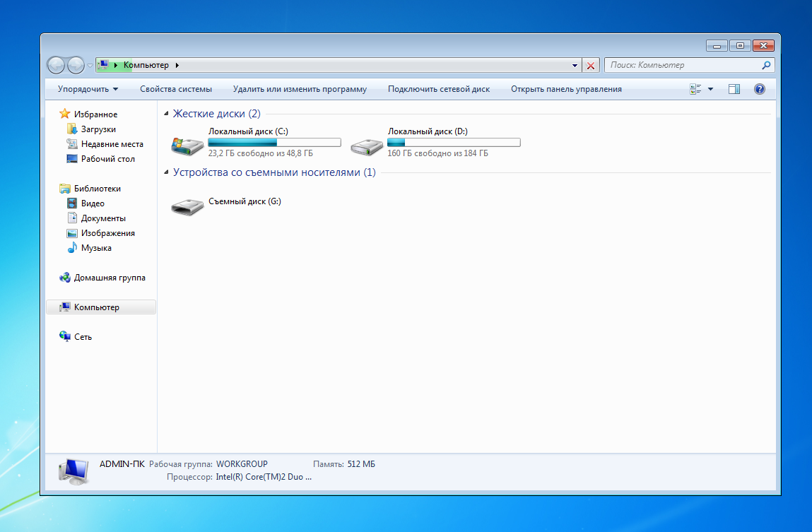Select the Local Disk (C:) drive icon
This screenshot has height=532, width=812.
pos(187,146)
